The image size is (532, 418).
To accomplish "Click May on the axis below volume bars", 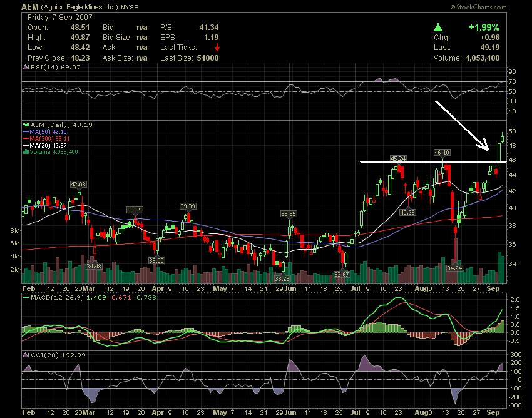I will pyautogui.click(x=220, y=288).
